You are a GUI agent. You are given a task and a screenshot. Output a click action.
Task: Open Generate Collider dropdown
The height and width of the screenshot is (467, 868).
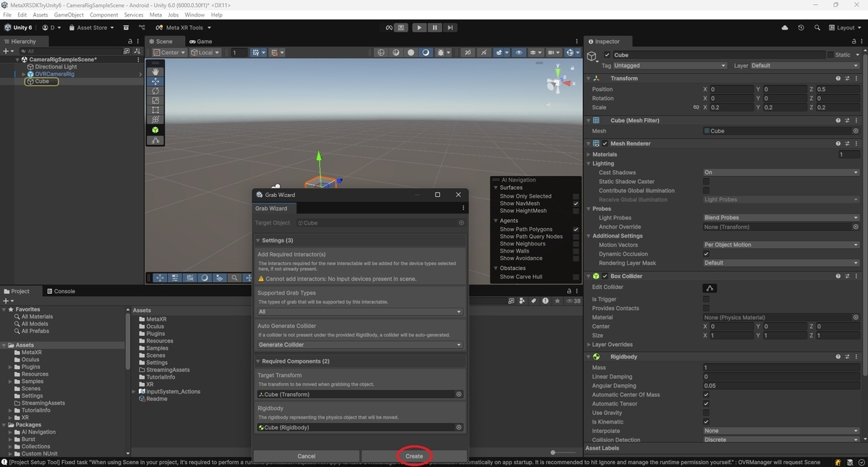point(359,345)
